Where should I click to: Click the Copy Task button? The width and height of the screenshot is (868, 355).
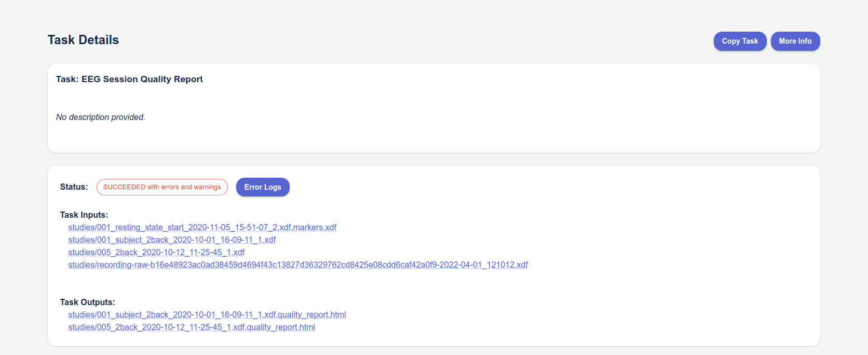740,41
